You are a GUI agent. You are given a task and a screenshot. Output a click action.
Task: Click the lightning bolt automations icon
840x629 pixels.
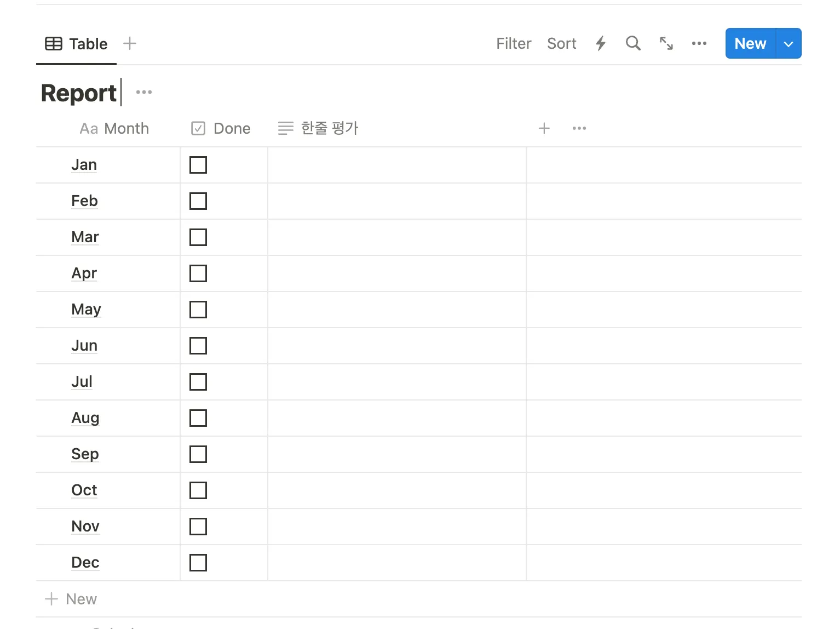[x=601, y=43]
